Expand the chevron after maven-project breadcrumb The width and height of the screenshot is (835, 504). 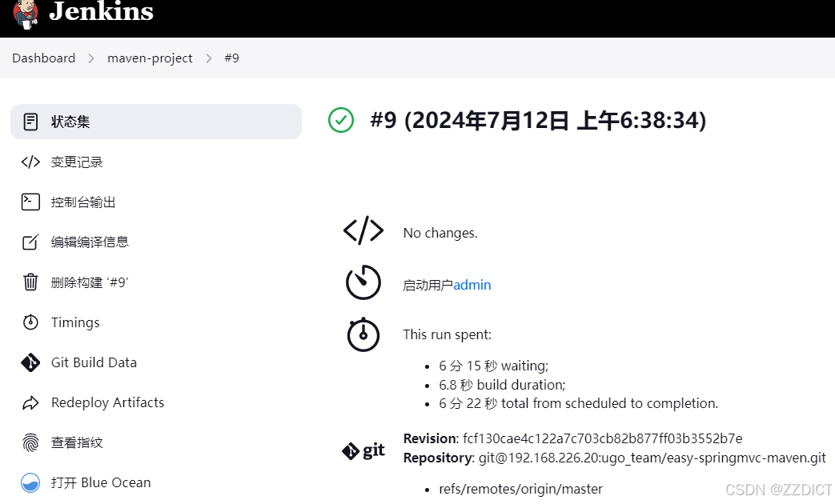(x=209, y=58)
